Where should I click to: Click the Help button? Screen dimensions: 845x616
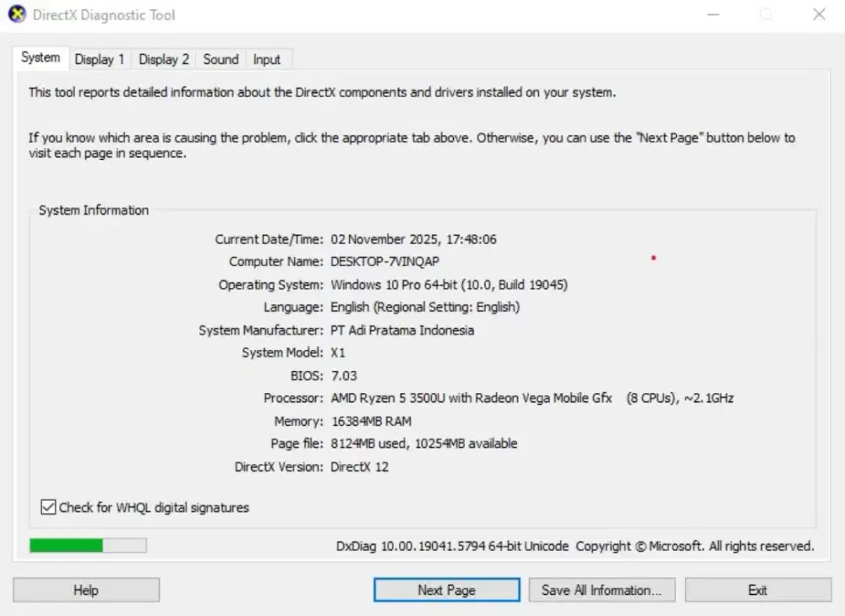coord(85,589)
